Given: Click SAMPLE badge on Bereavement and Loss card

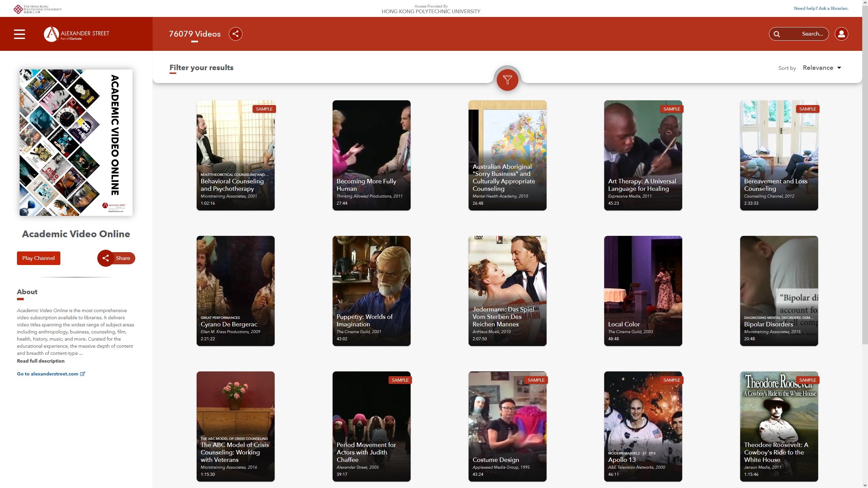Looking at the screenshot, I should pos(808,109).
